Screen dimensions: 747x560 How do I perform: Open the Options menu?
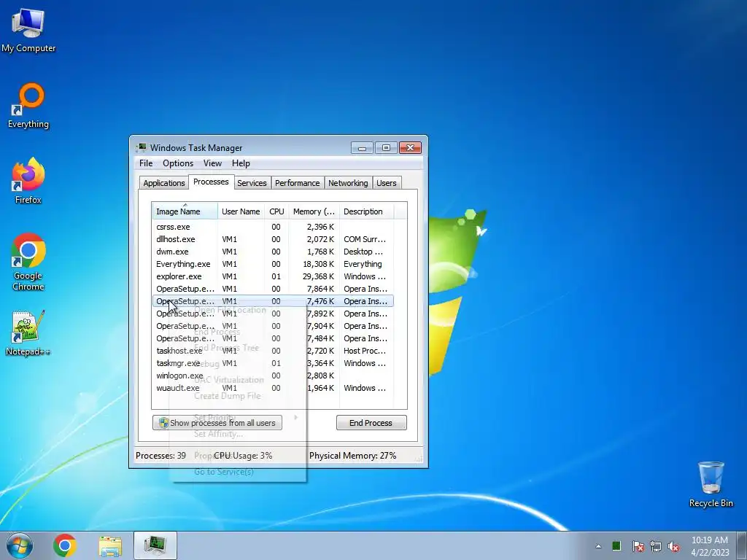coord(178,163)
